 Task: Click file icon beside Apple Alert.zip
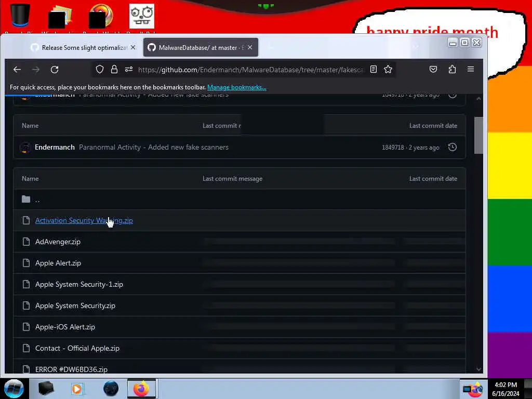tap(26, 263)
